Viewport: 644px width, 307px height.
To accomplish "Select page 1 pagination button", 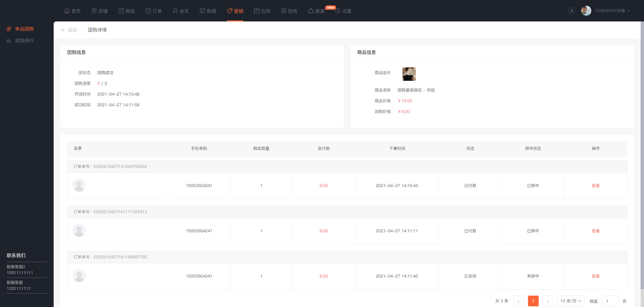I will [x=533, y=301].
